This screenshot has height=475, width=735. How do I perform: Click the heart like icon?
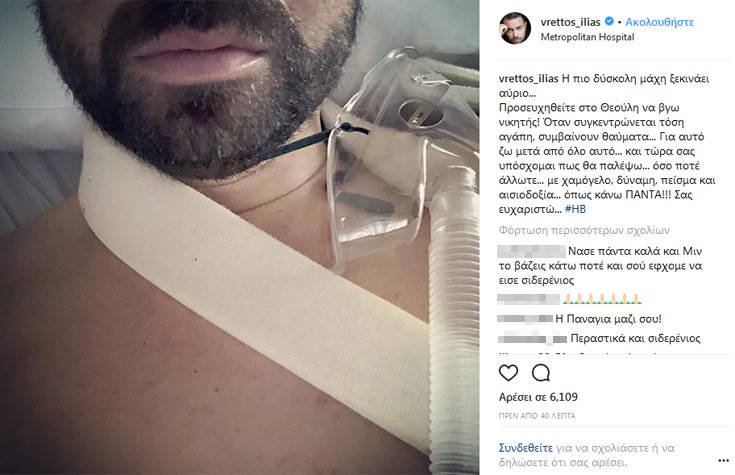tap(508, 373)
